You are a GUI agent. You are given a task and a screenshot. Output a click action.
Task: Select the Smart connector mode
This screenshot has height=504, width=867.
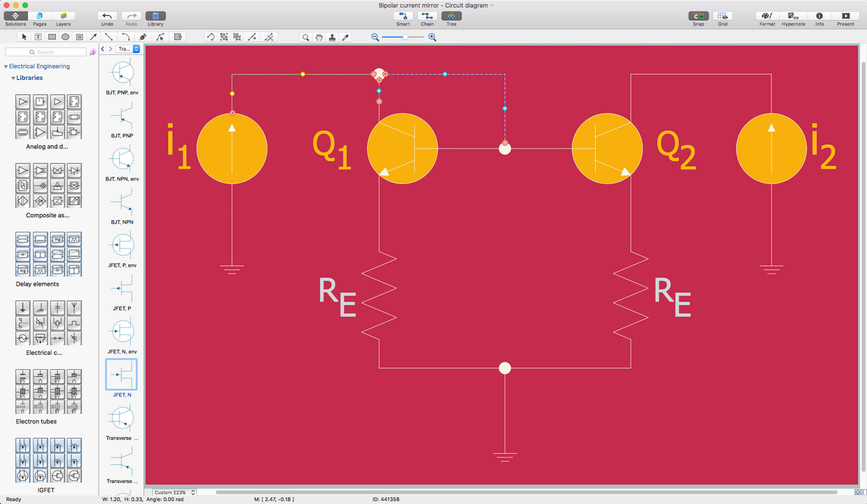[x=402, y=18]
